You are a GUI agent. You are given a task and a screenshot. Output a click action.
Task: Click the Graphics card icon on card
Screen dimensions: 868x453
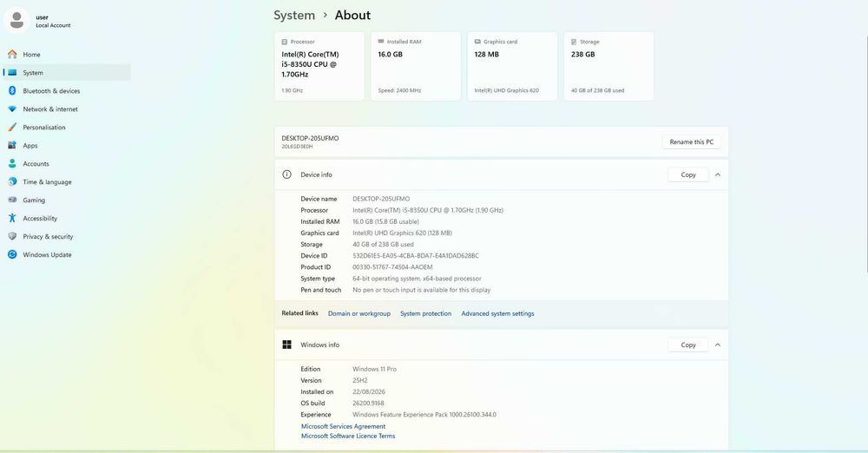pyautogui.click(x=477, y=42)
